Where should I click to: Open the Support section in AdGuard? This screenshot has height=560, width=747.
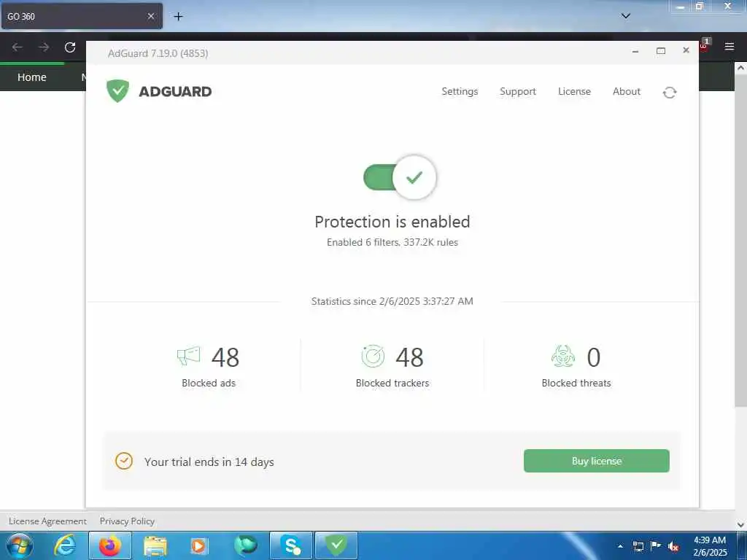(x=518, y=91)
